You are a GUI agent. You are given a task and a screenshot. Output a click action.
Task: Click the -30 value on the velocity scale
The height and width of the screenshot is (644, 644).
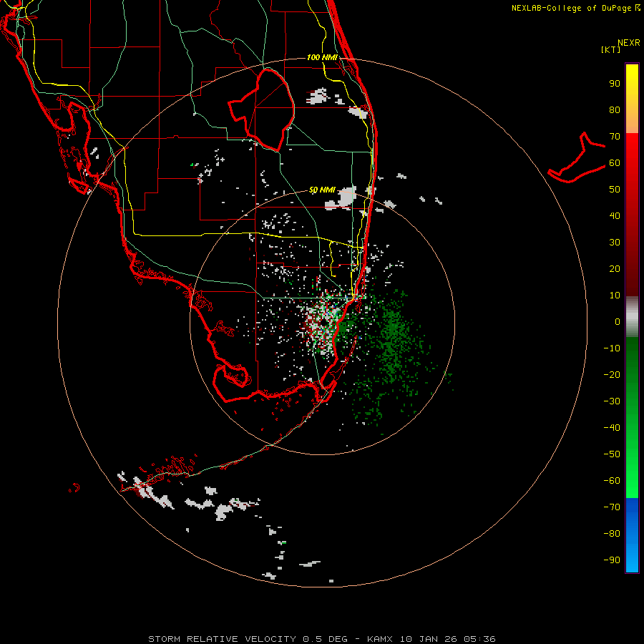612,401
